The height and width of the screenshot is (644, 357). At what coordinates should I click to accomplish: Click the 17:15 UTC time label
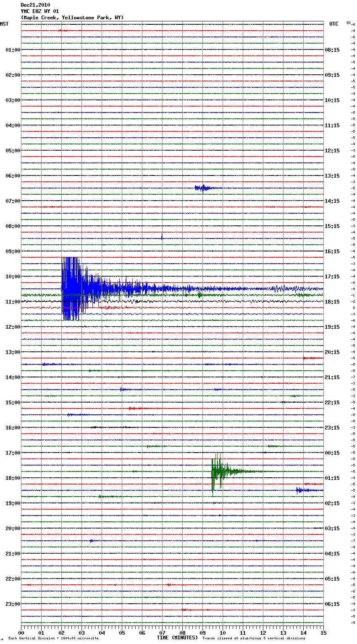click(332, 277)
